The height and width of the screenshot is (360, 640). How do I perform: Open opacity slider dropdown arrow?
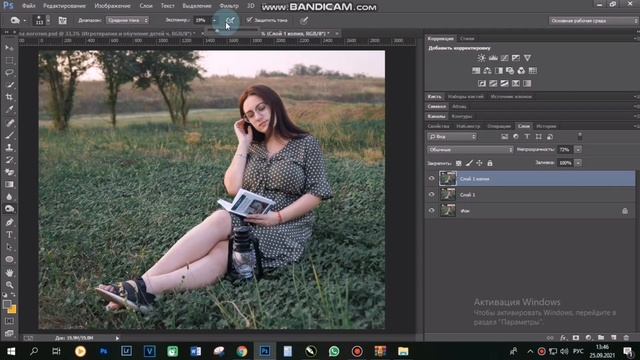[x=578, y=150]
